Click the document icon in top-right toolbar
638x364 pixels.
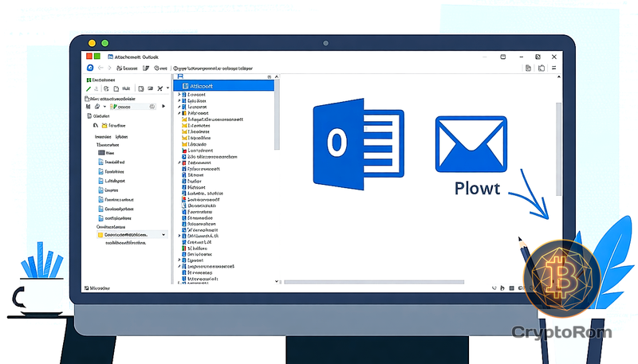coord(528,68)
